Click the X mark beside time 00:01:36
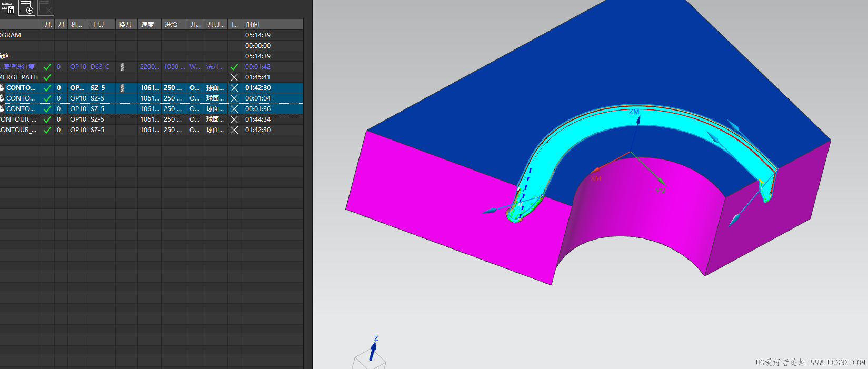868x369 pixels. coord(234,109)
